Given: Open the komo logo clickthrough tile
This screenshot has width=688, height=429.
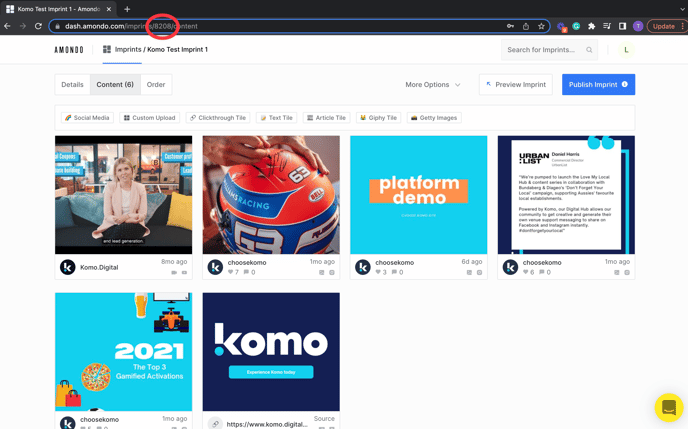Looking at the screenshot, I should (x=271, y=352).
